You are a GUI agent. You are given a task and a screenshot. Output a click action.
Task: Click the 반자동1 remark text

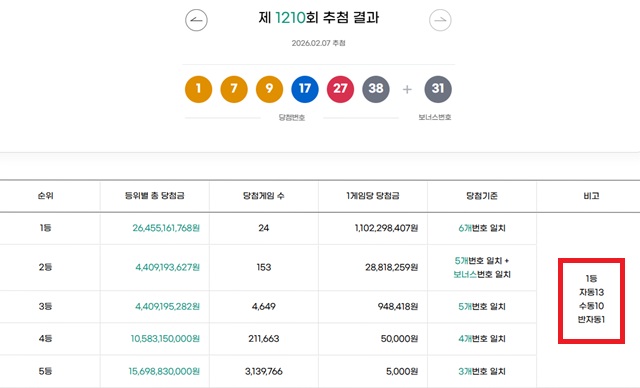pyautogui.click(x=591, y=319)
